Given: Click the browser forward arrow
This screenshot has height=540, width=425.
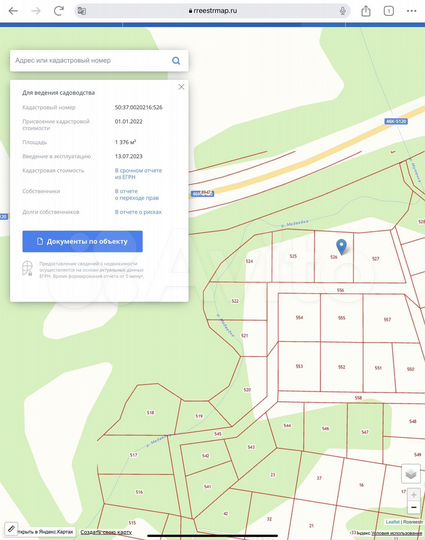Looking at the screenshot, I should (x=36, y=11).
